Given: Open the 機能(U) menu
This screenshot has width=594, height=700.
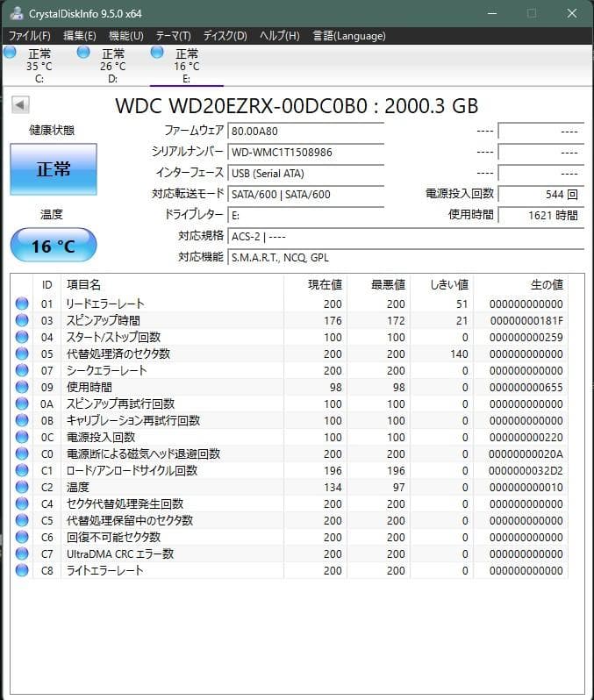Looking at the screenshot, I should tap(126, 36).
